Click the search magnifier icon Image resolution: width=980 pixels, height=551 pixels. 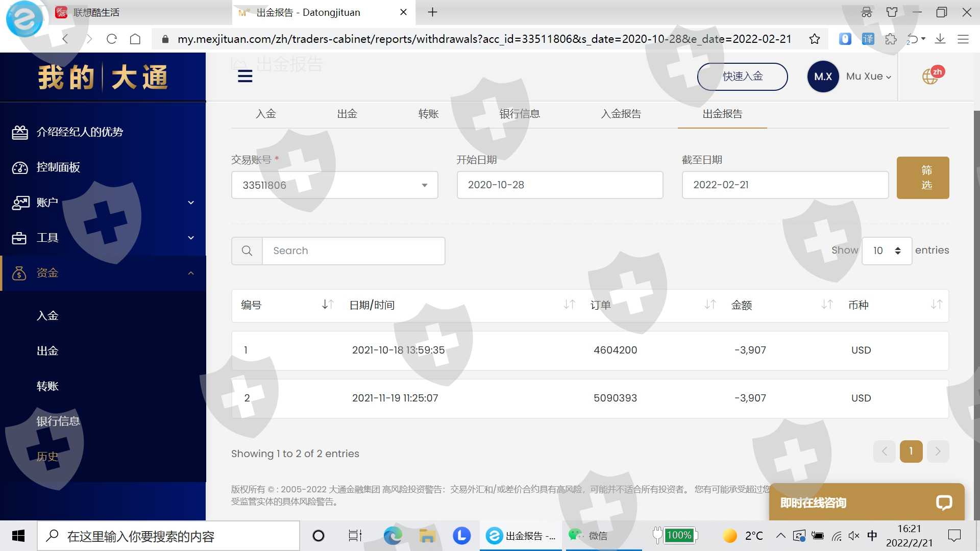coord(247,251)
